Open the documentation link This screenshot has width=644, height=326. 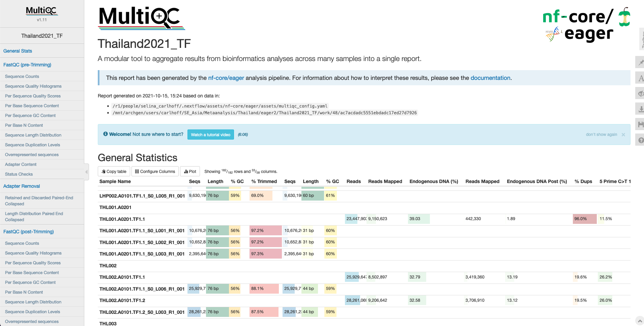tap(490, 78)
